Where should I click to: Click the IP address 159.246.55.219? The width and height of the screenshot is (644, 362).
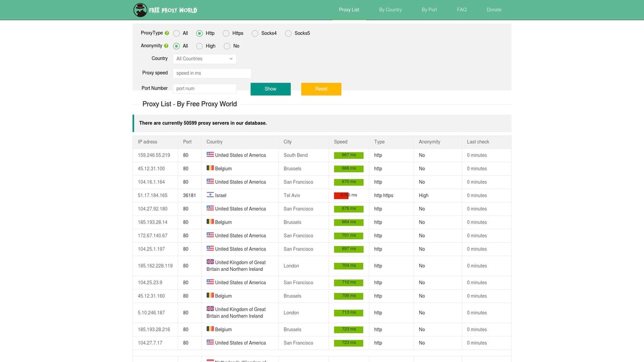[154, 155]
